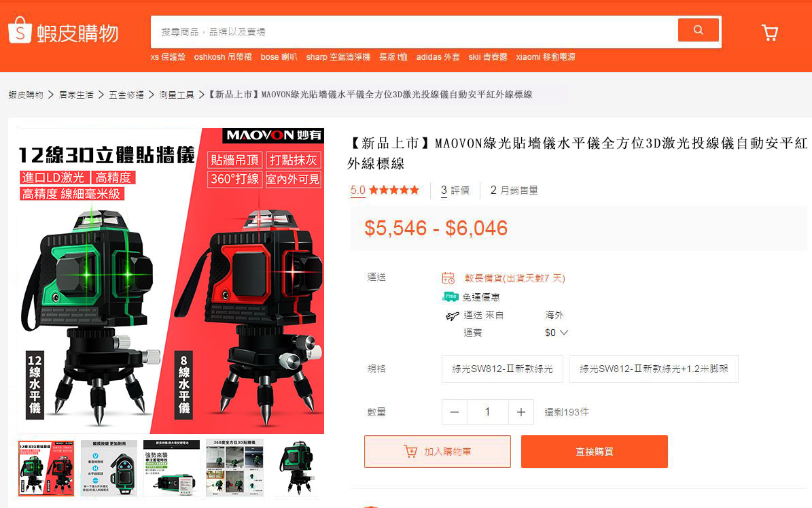Go to 測量工具 breadcrumb category
The height and width of the screenshot is (508, 812).
coord(177,95)
